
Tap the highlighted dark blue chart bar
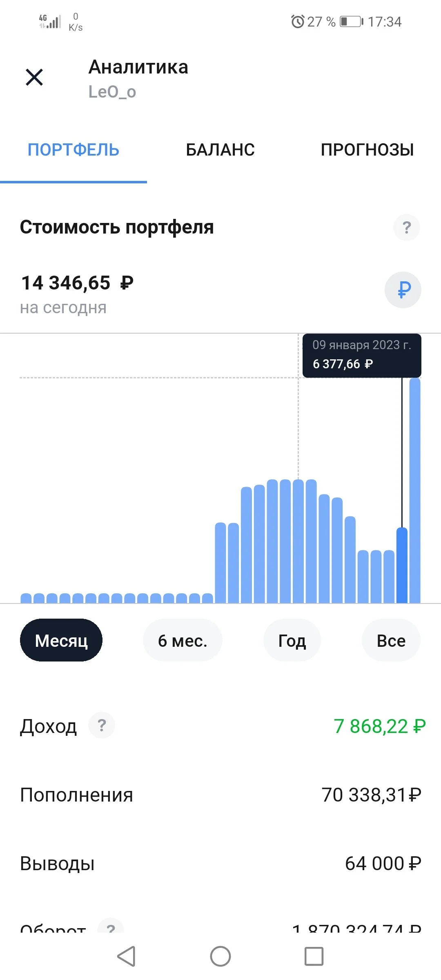(x=402, y=565)
